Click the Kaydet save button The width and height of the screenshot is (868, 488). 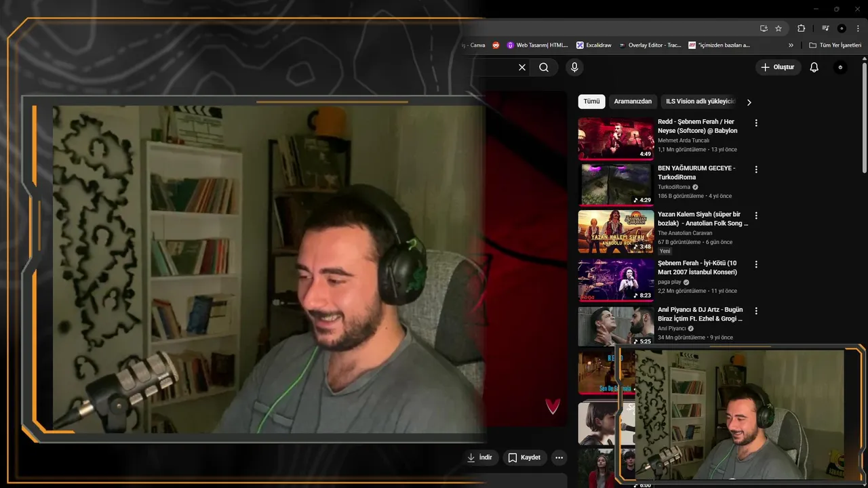(x=525, y=457)
